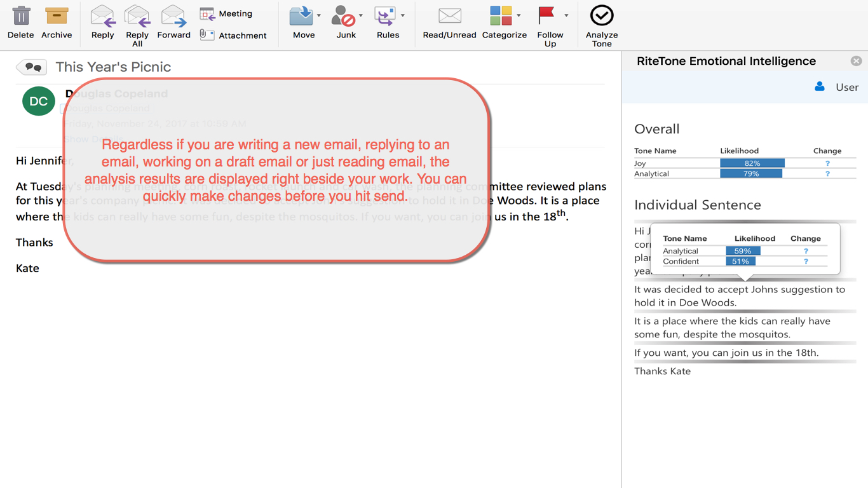The image size is (868, 488).
Task: View change help for sentence Analytical 59%
Action: point(806,251)
